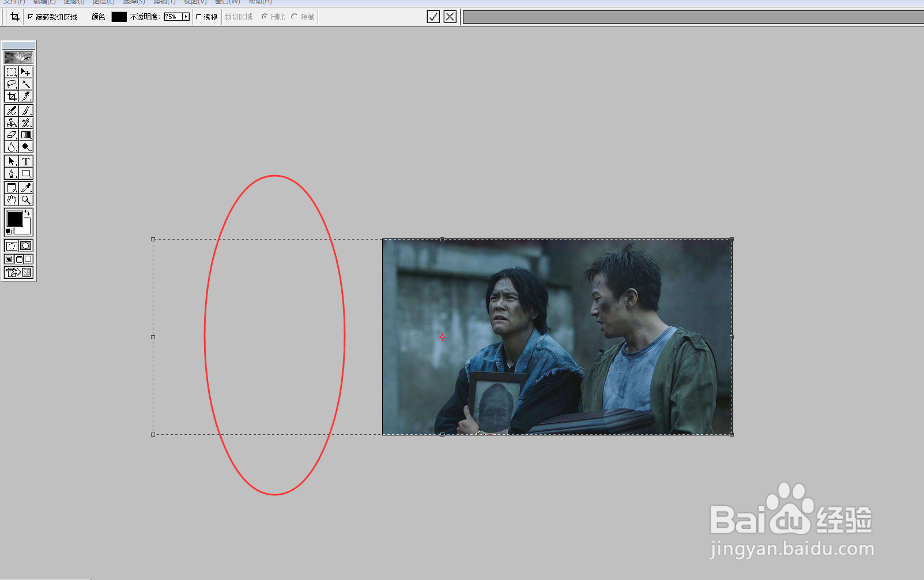Select the Slice tool

[26, 96]
